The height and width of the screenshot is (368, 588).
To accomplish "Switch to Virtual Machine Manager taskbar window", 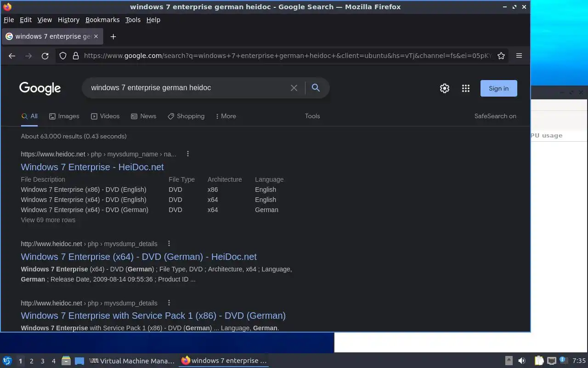I will 132,361.
